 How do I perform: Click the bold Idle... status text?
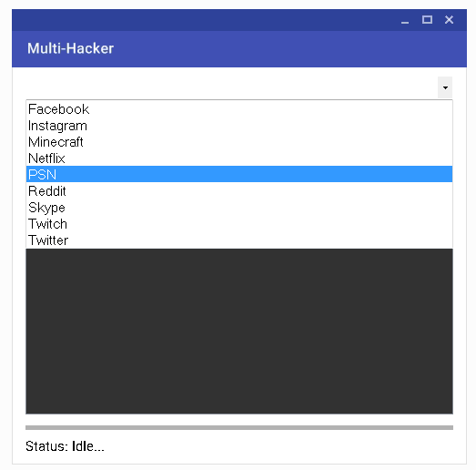(88, 446)
